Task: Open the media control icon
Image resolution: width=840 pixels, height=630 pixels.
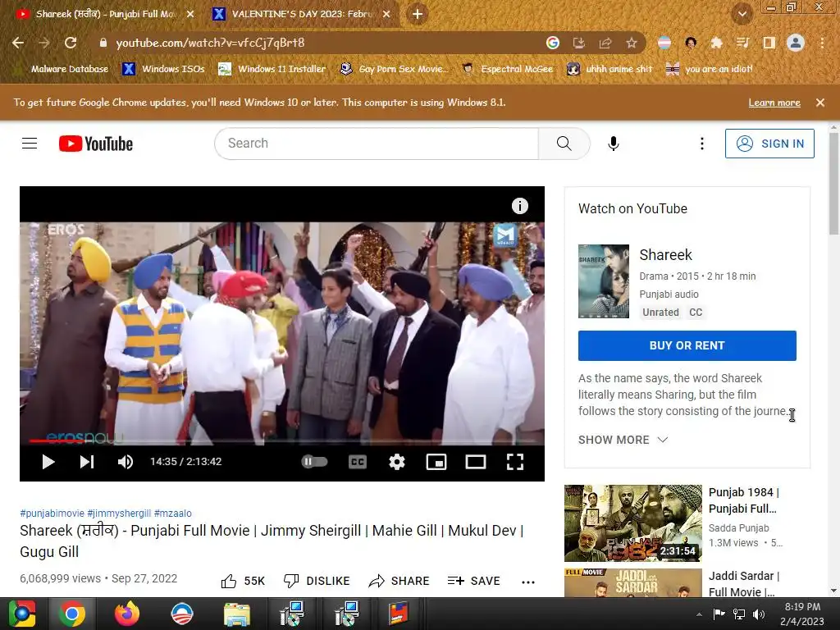Action: [x=742, y=43]
